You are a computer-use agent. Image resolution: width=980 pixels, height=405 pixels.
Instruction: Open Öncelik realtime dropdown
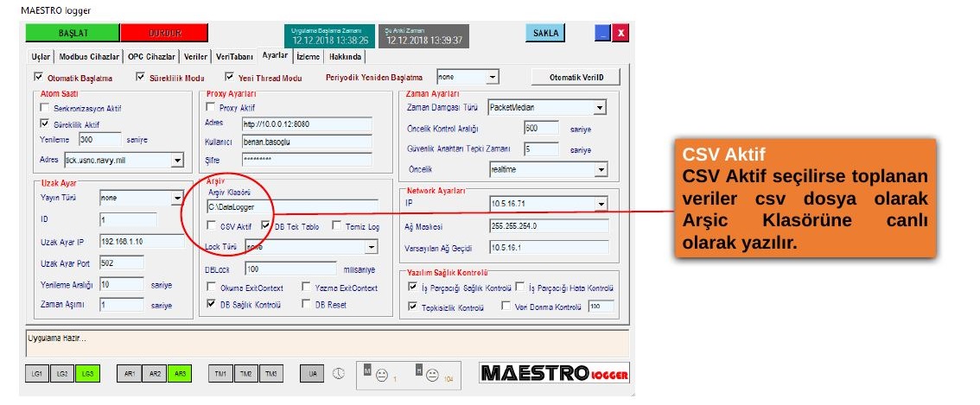(x=601, y=169)
